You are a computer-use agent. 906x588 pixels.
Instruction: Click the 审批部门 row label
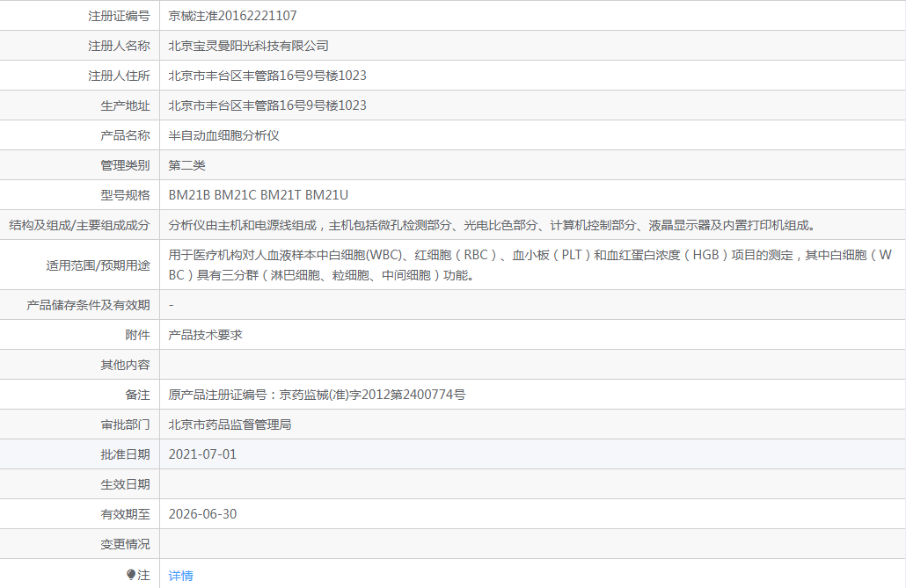(x=126, y=425)
